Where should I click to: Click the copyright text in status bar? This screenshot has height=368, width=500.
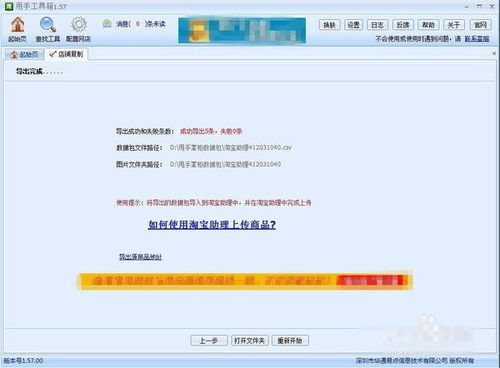414,361
